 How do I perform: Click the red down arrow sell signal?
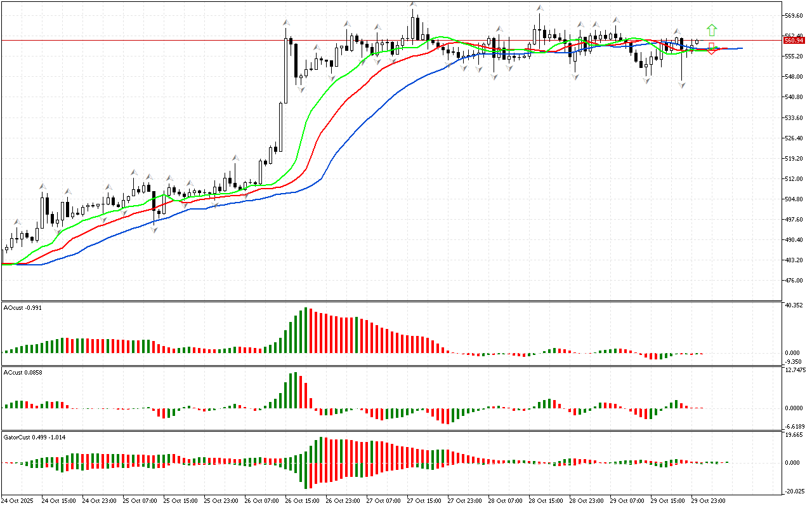click(712, 49)
